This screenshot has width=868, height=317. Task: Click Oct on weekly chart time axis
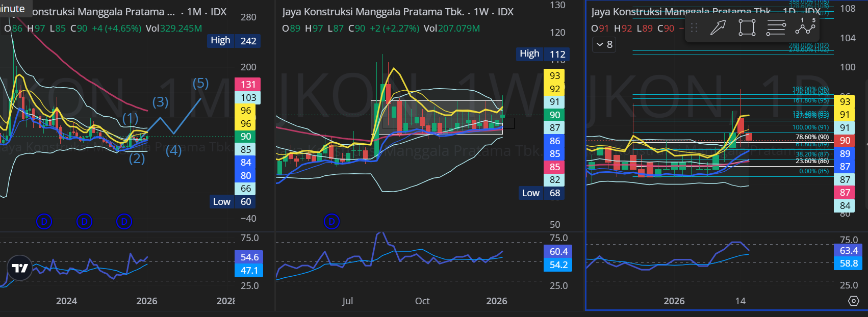pyautogui.click(x=422, y=301)
